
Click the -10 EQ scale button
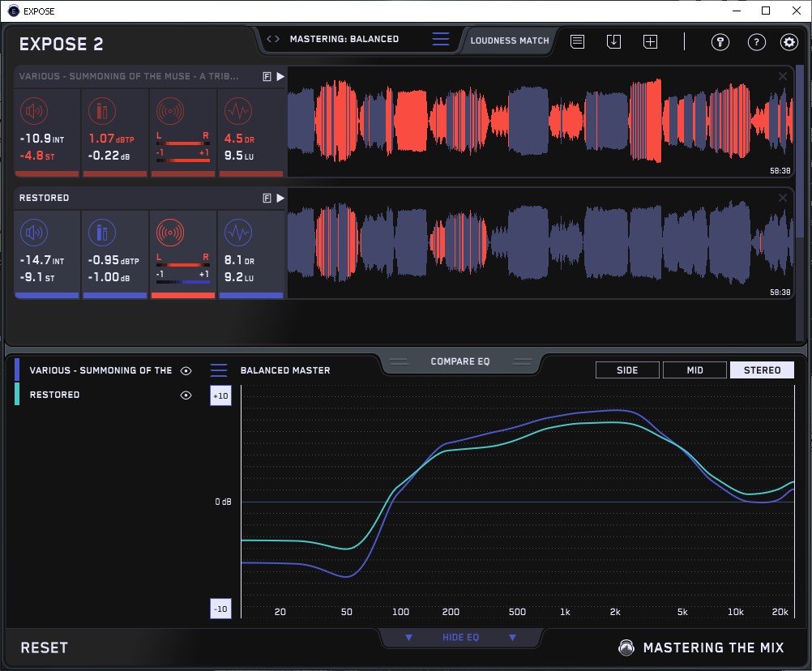[x=220, y=609]
